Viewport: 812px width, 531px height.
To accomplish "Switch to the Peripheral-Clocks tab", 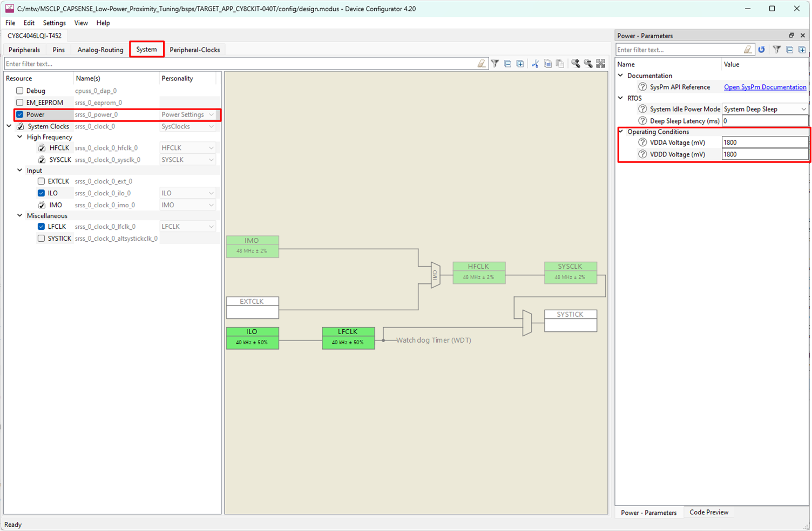I will click(x=195, y=50).
